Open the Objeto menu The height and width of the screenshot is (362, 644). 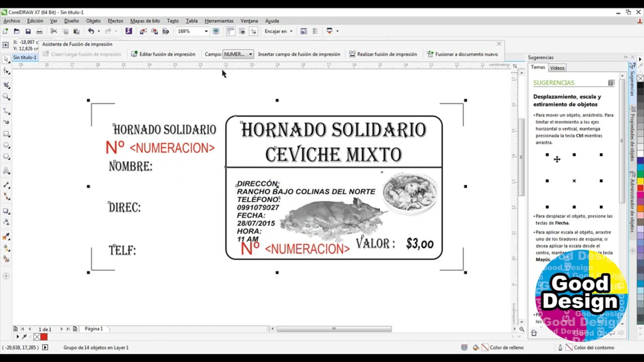click(x=93, y=21)
